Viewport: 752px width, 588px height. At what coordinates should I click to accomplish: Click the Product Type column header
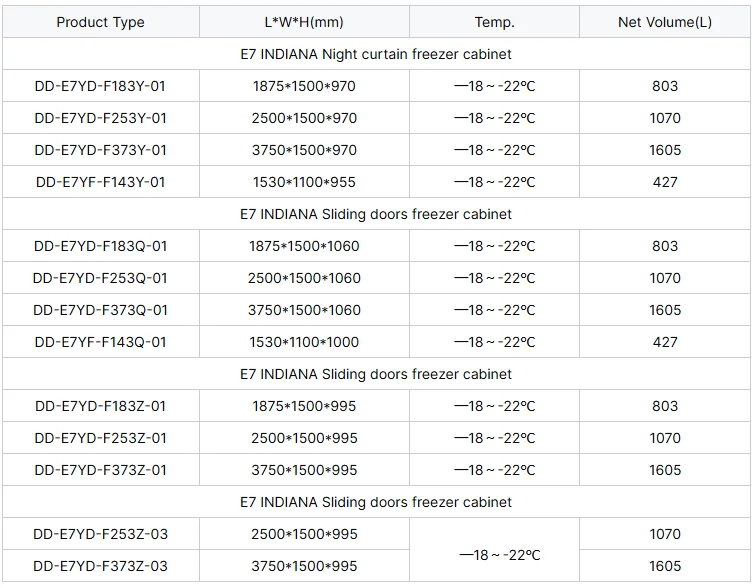click(101, 22)
